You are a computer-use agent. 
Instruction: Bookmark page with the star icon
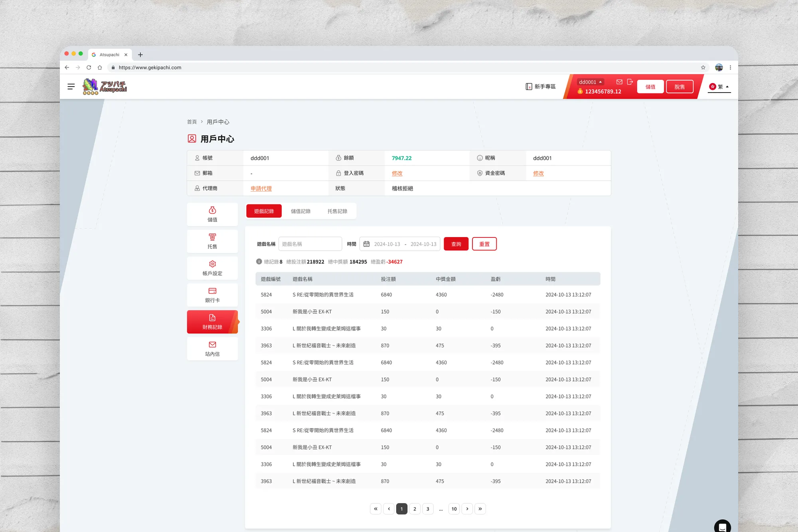703,67
